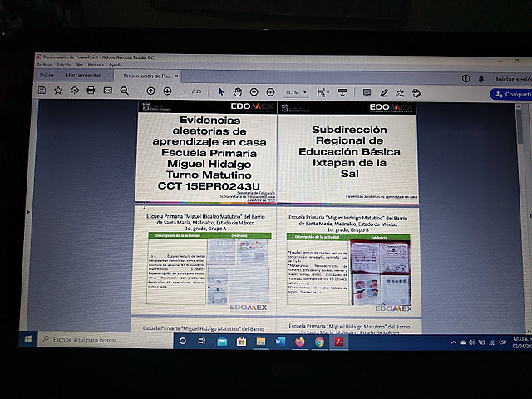Click the taskbar search box
Image resolution: width=532 pixels, height=399 pixels.
point(106,340)
